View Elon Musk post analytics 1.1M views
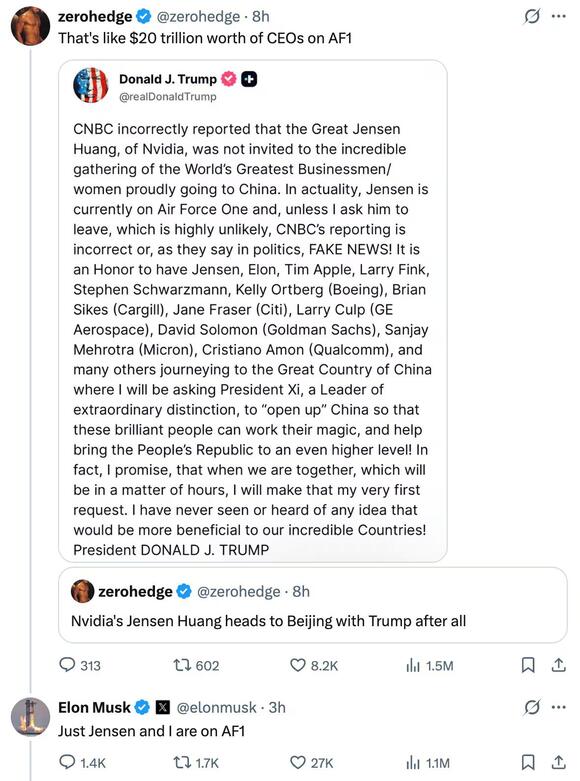 pyautogui.click(x=428, y=763)
